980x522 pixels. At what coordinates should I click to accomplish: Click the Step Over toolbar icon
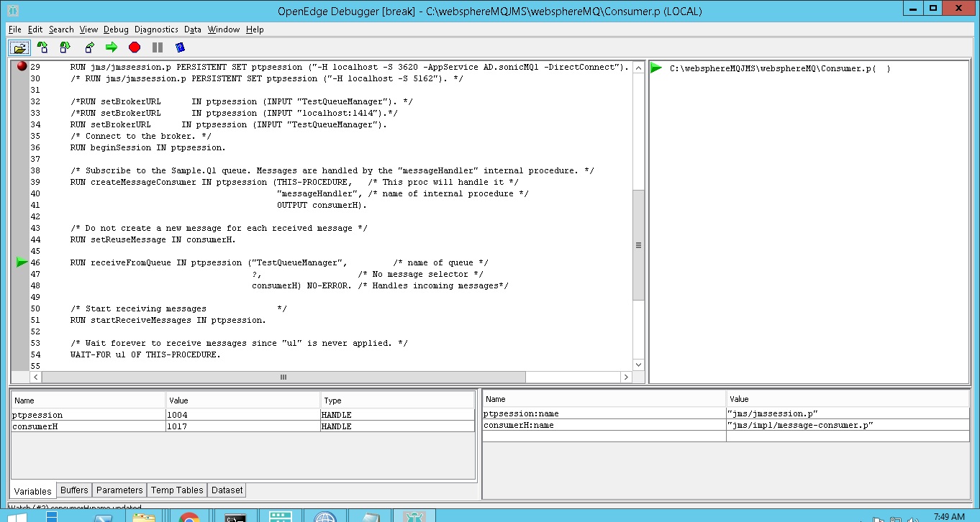point(65,47)
